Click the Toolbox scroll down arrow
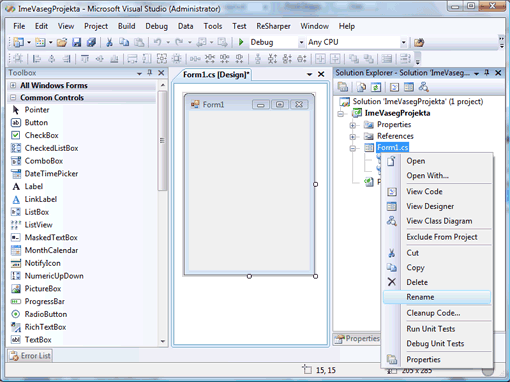The width and height of the screenshot is (510, 382). [163, 341]
